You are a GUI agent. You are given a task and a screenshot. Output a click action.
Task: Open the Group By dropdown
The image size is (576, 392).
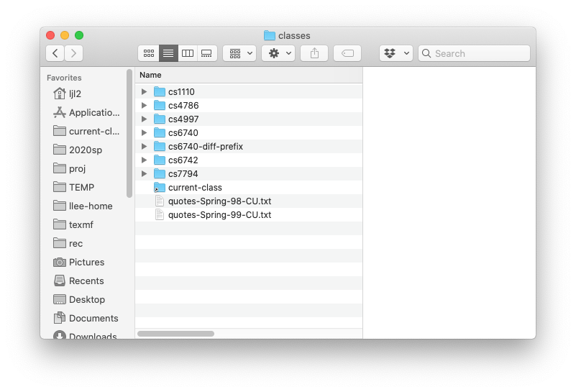[x=239, y=53]
